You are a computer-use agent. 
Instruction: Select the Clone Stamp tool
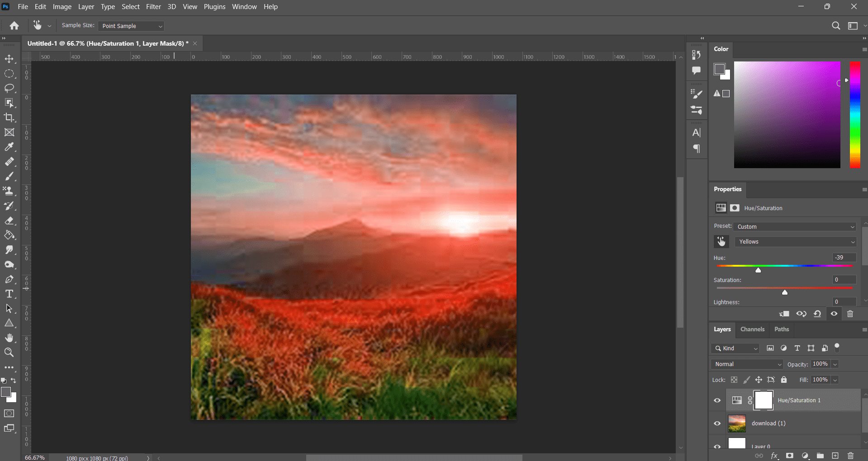[9, 191]
